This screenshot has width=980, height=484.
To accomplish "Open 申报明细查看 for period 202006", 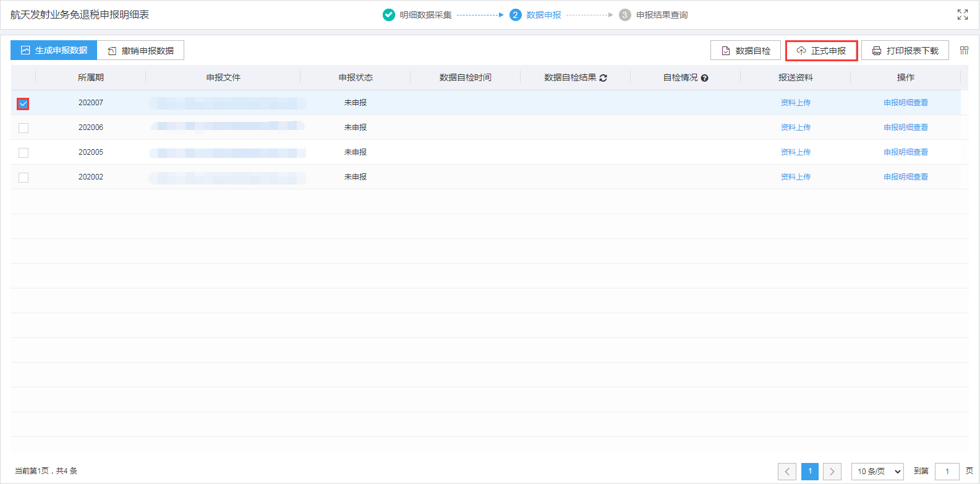I will coord(906,127).
